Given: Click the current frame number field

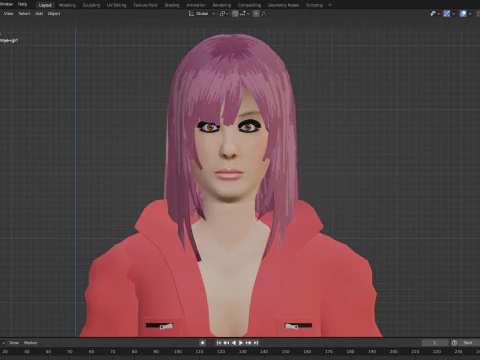Looking at the screenshot, I should 435,343.
